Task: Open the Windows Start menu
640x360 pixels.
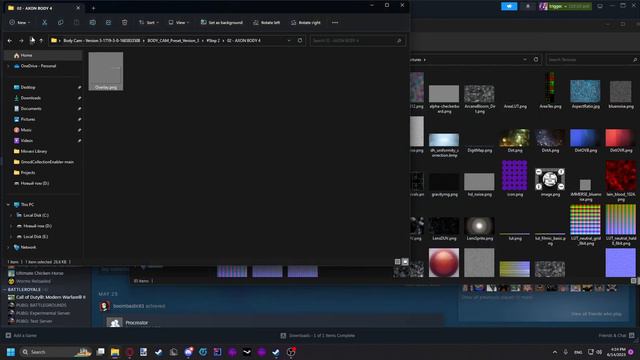Action: 11,352
